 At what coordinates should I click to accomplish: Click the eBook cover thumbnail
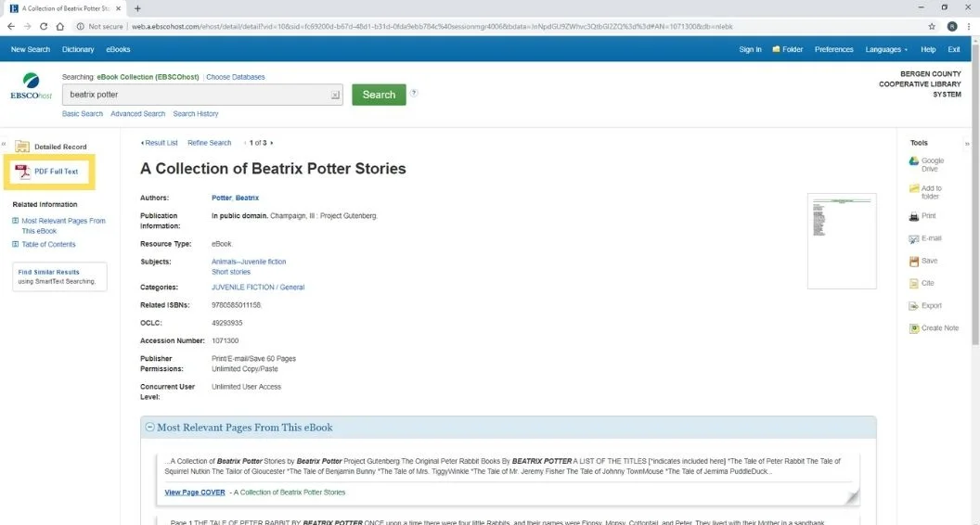point(842,241)
